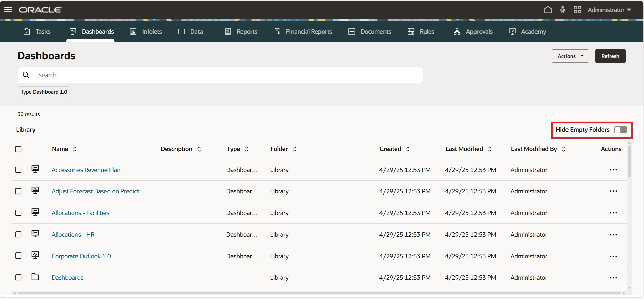Select Allocations - Facilities row checkbox

[x=18, y=213]
